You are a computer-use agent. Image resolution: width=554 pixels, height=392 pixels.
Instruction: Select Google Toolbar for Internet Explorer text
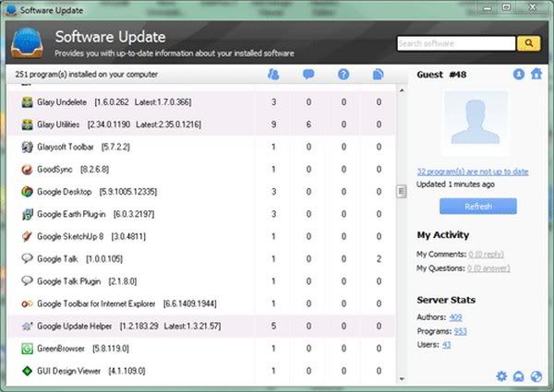coord(126,303)
